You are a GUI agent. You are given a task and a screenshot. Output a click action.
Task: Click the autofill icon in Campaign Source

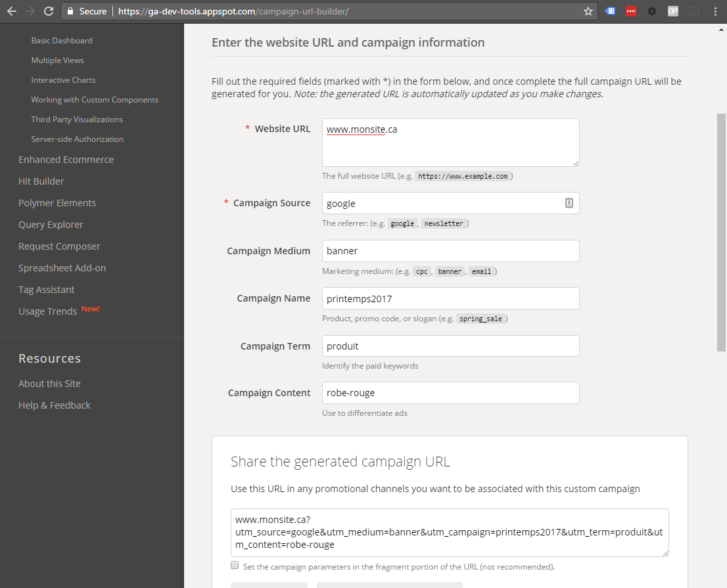[x=569, y=204]
